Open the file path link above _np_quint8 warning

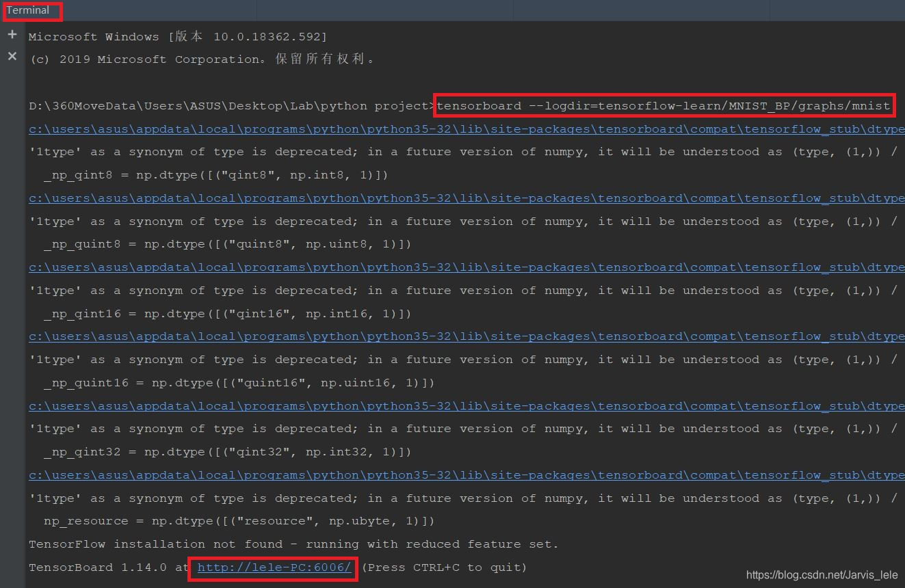pos(467,198)
